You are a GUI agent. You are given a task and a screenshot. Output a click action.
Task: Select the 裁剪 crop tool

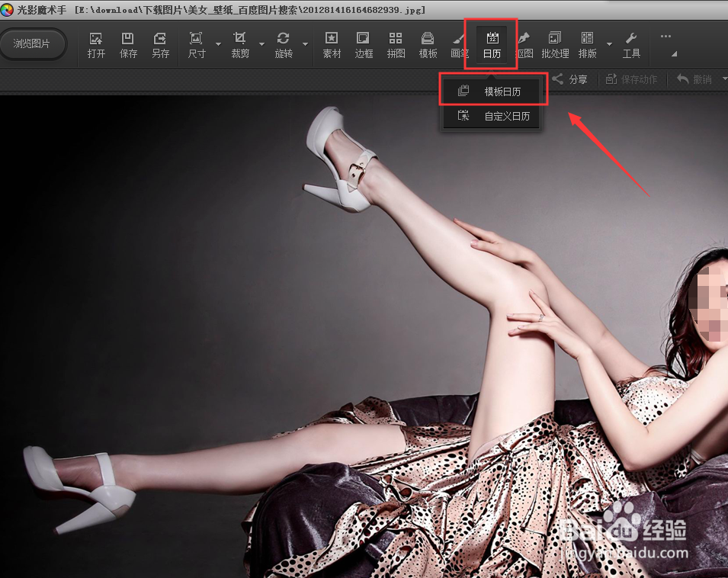(x=240, y=45)
